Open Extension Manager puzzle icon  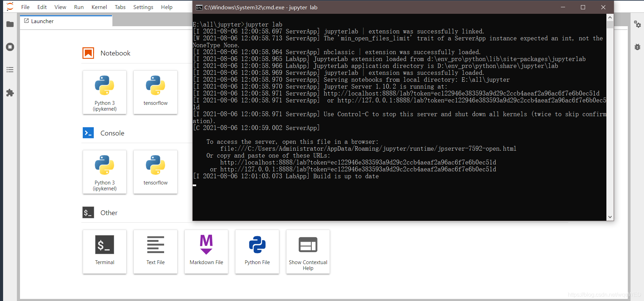click(10, 93)
